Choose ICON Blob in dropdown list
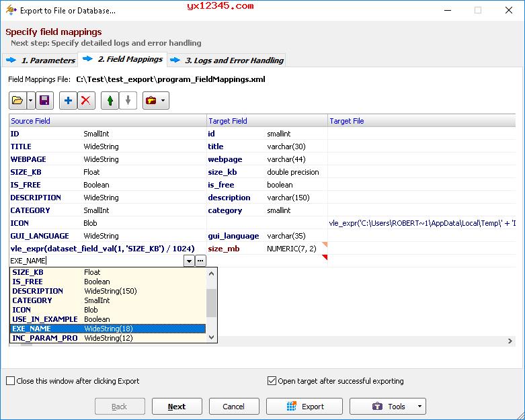 (108, 310)
